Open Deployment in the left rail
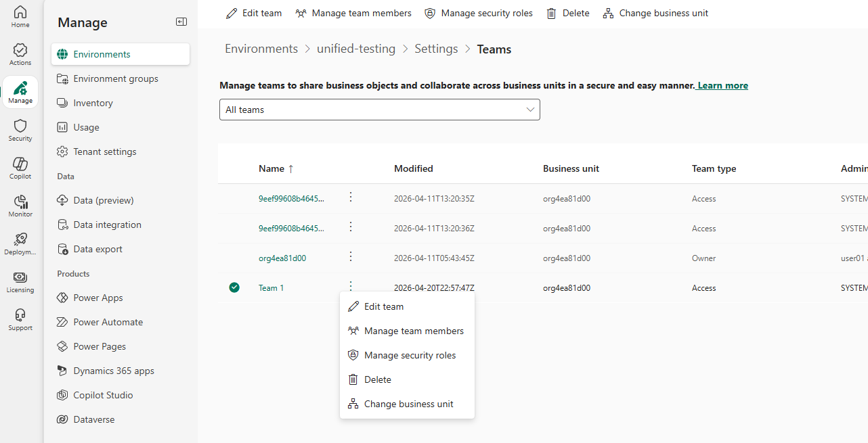 (20, 244)
